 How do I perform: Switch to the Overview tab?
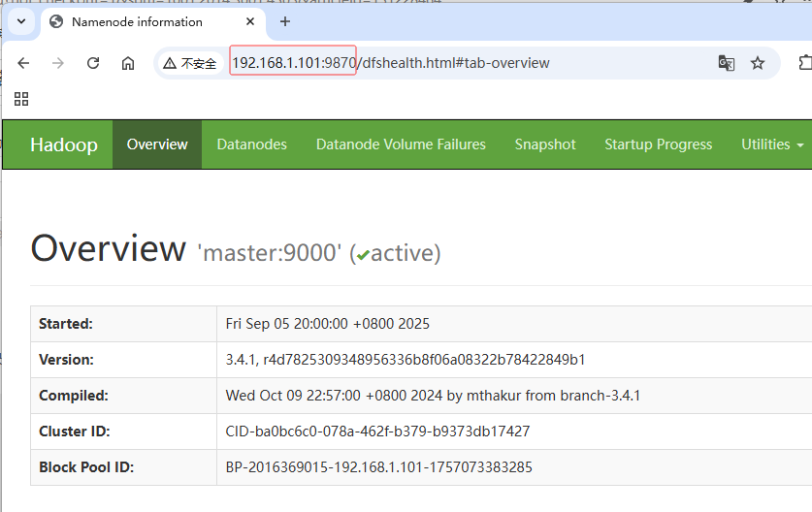click(x=157, y=144)
